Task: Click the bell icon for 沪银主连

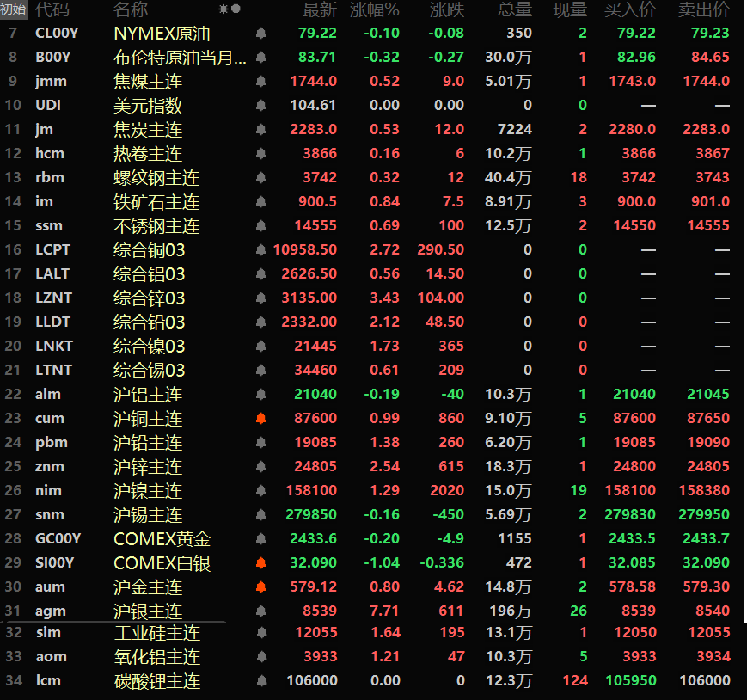Action: [x=260, y=611]
